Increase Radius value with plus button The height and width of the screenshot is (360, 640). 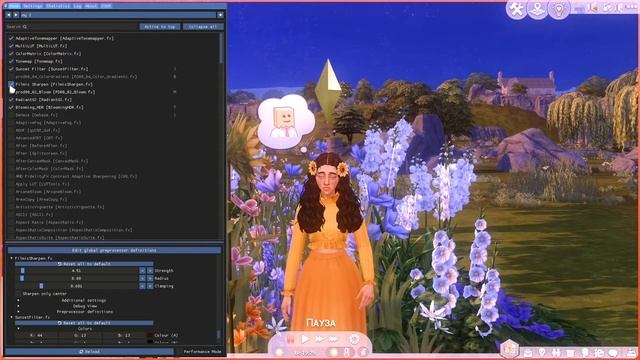[x=150, y=278]
